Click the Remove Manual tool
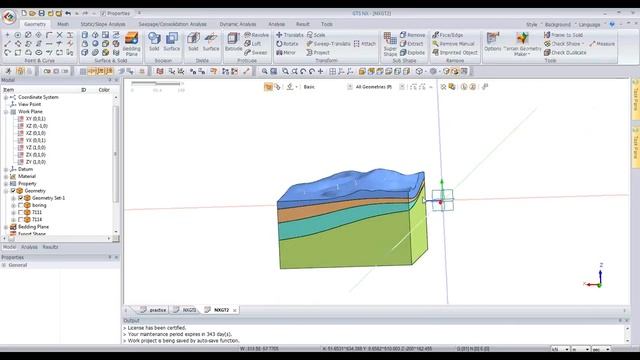 453,44
